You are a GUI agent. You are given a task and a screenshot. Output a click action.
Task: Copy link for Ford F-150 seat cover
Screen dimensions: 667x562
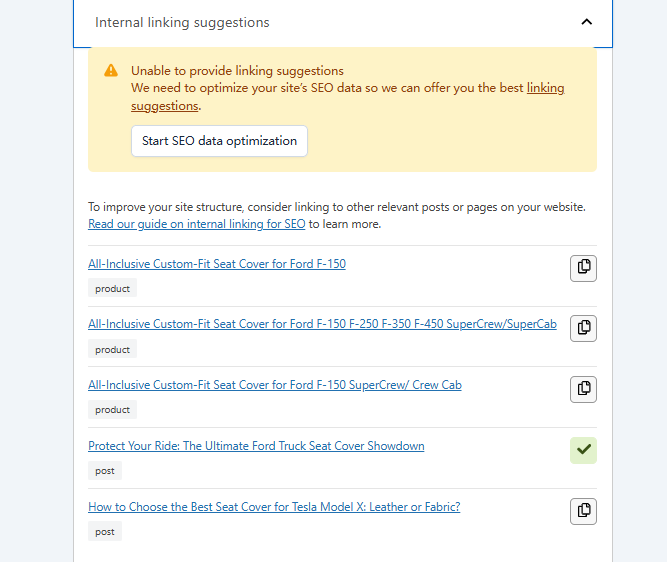(583, 267)
